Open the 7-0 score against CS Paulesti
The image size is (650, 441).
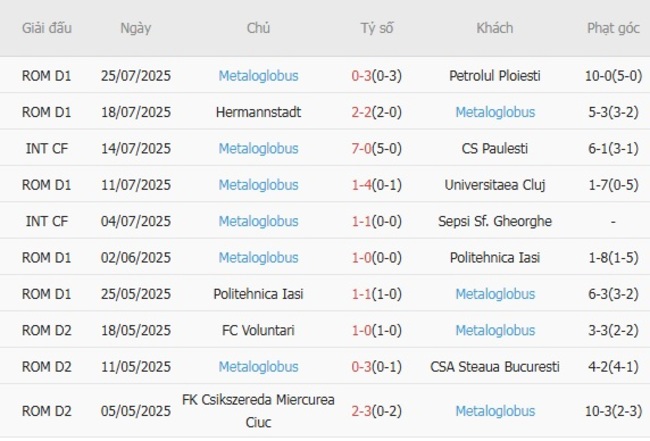click(363, 148)
